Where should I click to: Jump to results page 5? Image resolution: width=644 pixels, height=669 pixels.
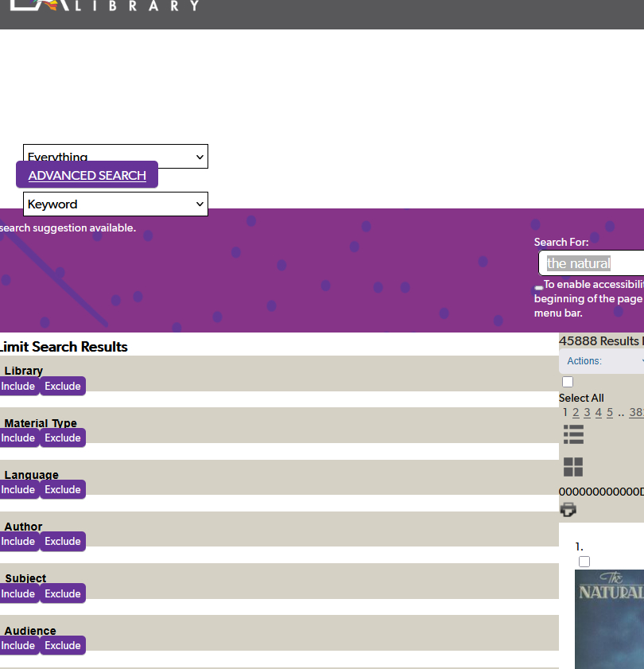[x=610, y=412]
